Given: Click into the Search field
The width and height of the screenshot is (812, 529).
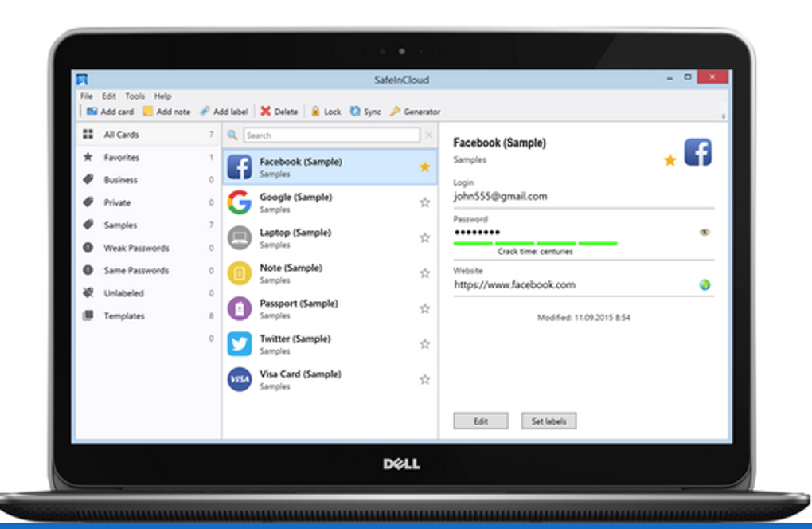Looking at the screenshot, I should [x=331, y=135].
